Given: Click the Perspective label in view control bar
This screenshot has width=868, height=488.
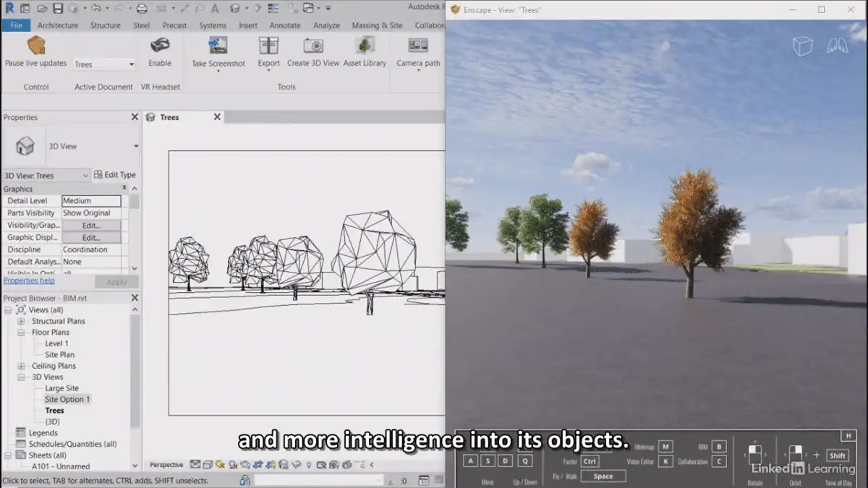Looking at the screenshot, I should 166,465.
